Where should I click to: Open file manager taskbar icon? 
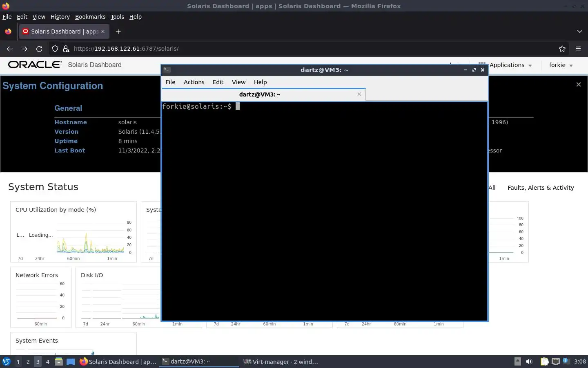pyautogui.click(x=59, y=361)
